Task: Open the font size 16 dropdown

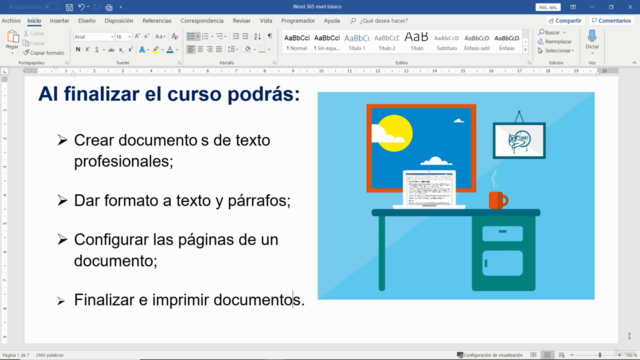Action: [x=129, y=37]
